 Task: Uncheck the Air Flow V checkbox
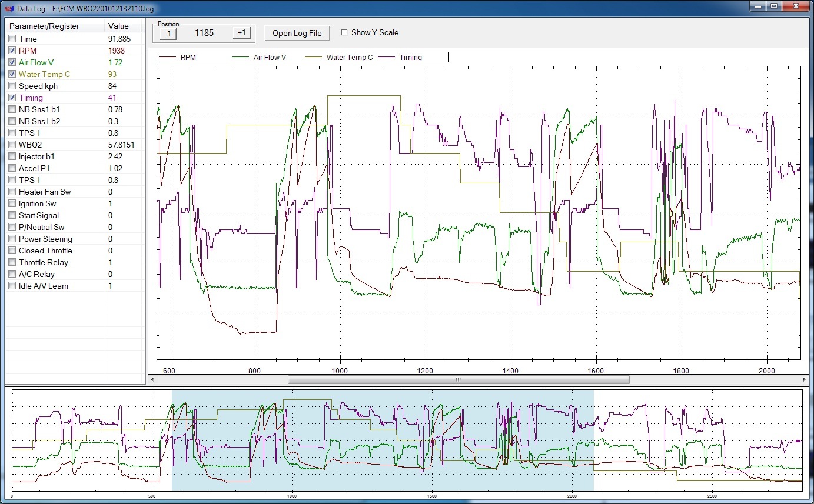[12, 62]
